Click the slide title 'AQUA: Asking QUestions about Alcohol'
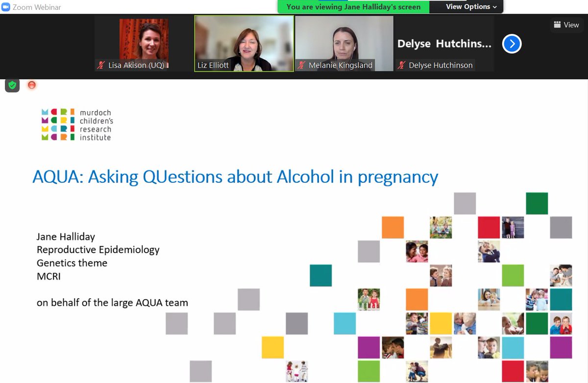The image size is (588, 383). 235,177
